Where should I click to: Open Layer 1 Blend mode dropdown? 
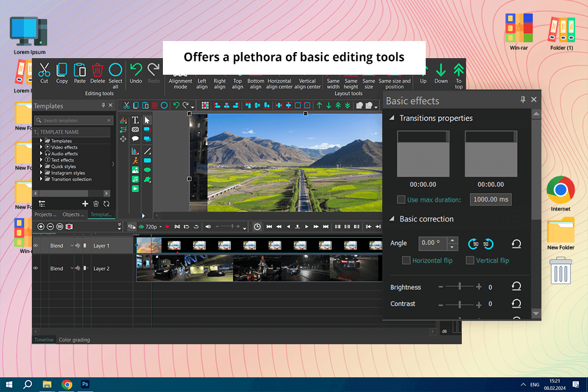click(72, 246)
